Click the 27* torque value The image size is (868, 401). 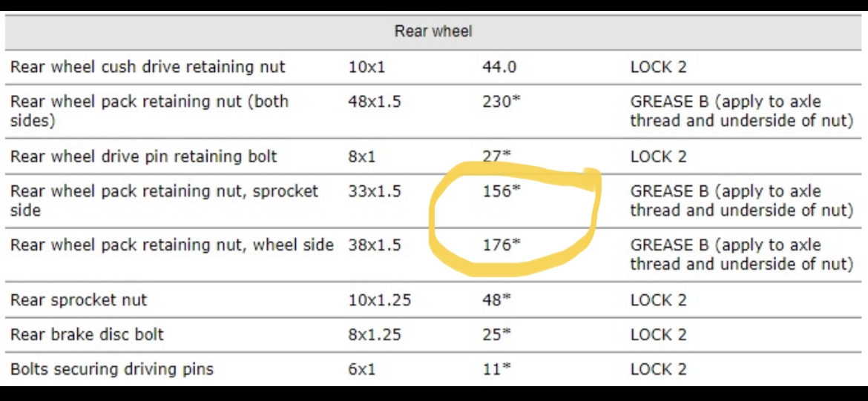pos(496,156)
